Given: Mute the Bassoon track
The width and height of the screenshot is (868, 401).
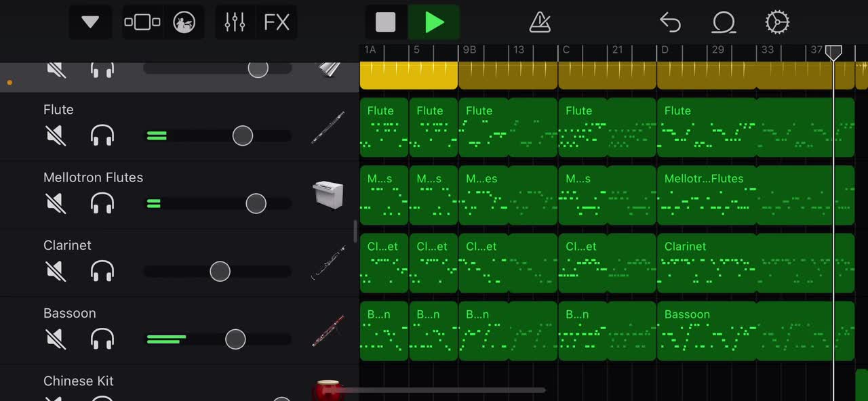Looking at the screenshot, I should pyautogui.click(x=56, y=339).
